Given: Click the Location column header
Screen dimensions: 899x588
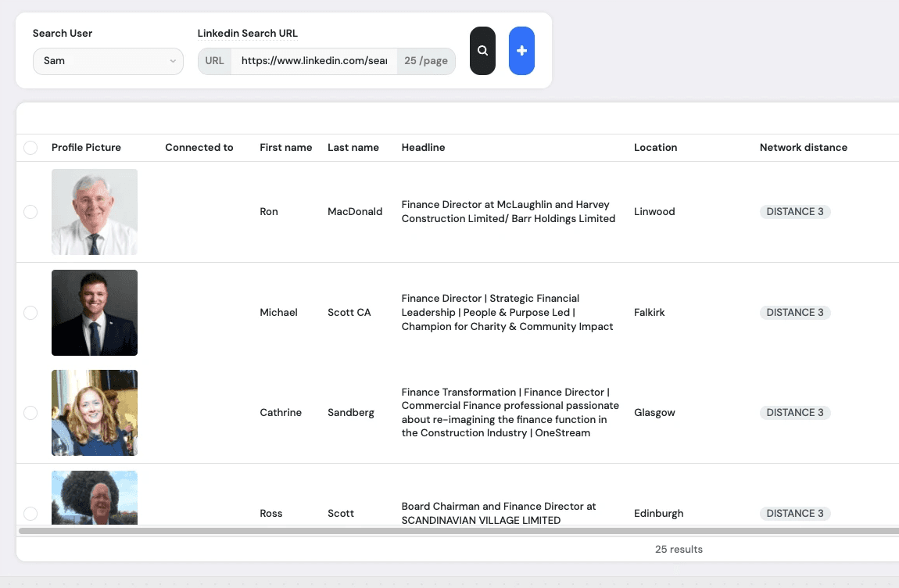Looking at the screenshot, I should pyautogui.click(x=655, y=148).
